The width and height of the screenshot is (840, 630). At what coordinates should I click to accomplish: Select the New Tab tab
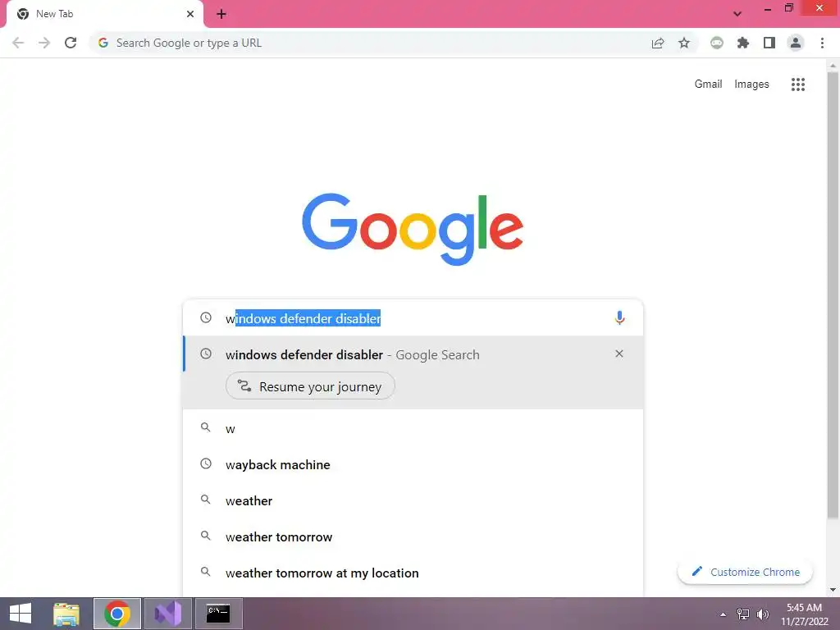click(105, 14)
